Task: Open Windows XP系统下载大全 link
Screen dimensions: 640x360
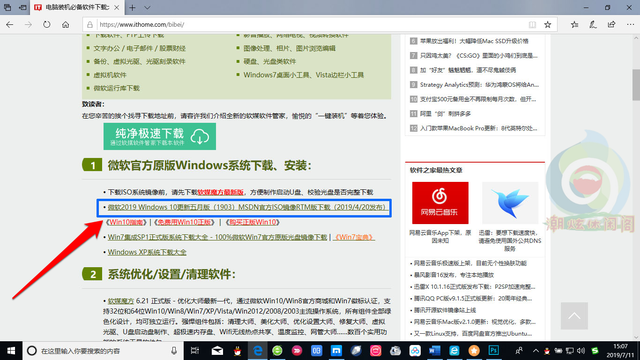Action: (x=147, y=252)
